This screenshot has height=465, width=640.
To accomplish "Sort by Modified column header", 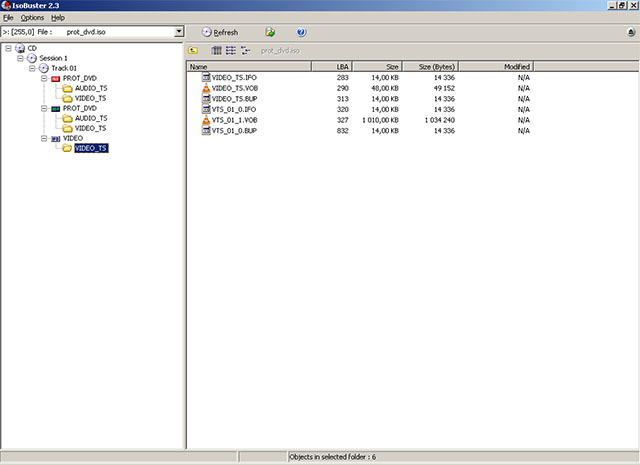I will coord(496,67).
